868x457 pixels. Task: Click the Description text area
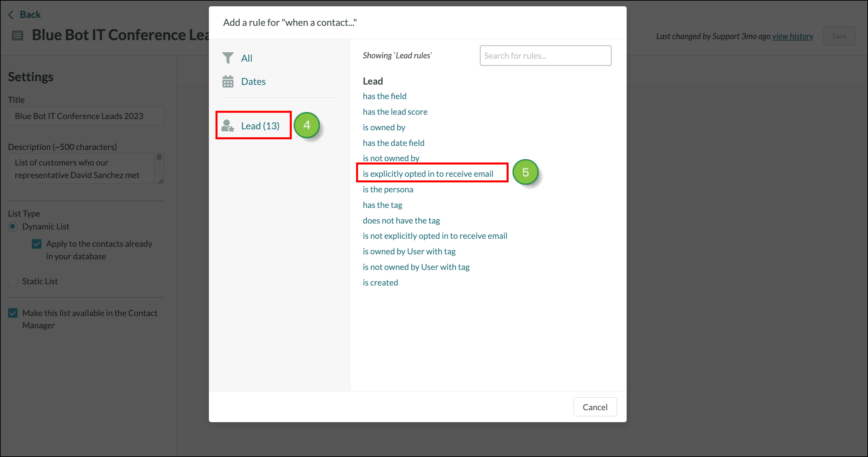(86, 169)
